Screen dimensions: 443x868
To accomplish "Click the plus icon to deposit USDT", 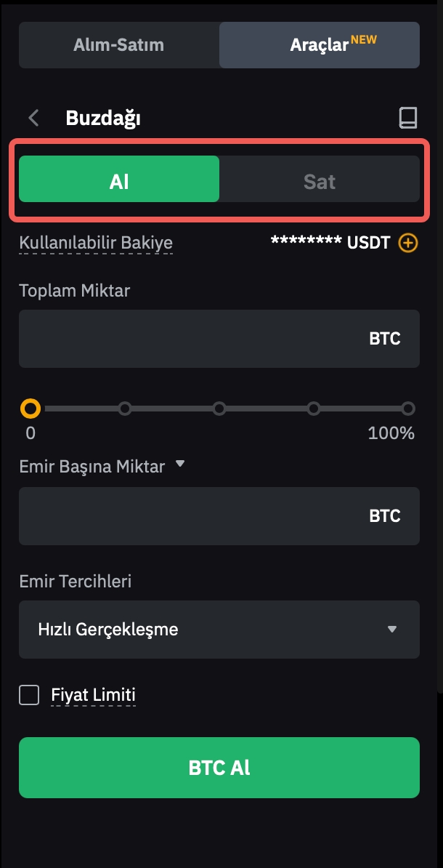I will (x=409, y=242).
